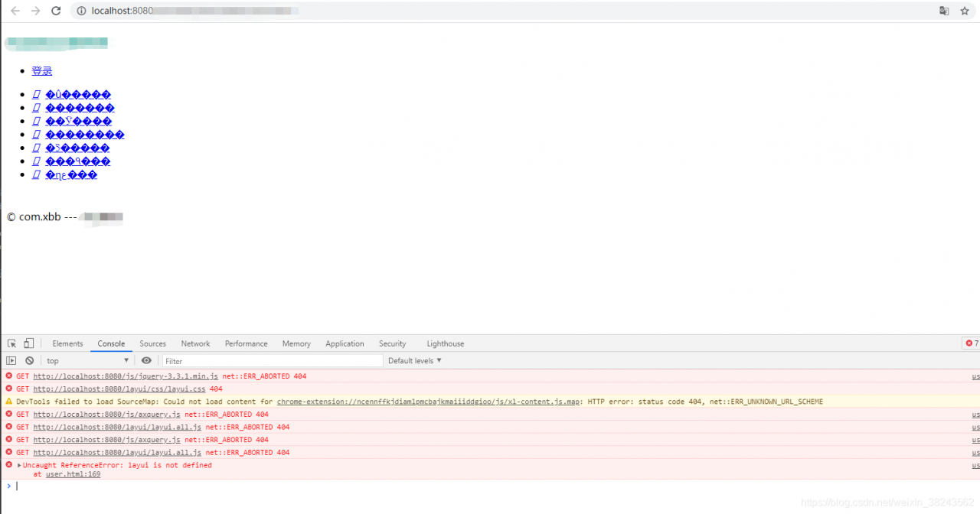Select the Console tab

tap(111, 343)
